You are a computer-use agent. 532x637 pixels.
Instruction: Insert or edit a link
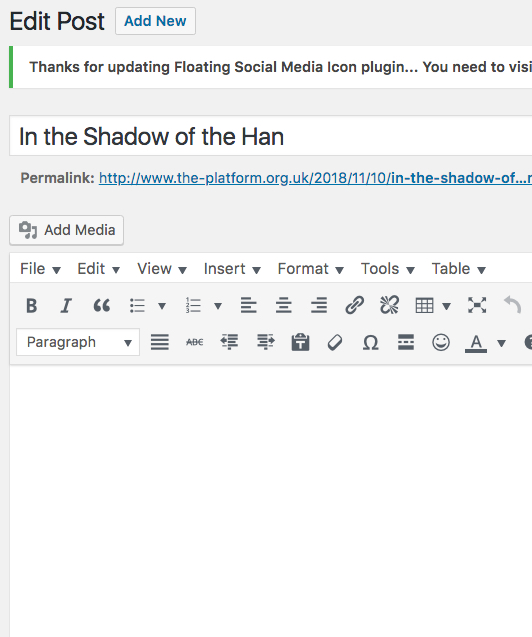[x=354, y=306]
